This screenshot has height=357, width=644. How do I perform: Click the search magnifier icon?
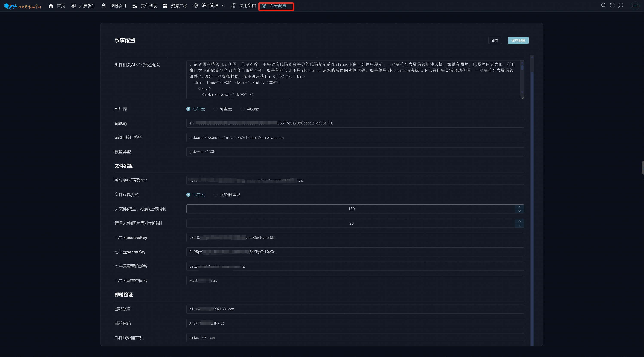[x=603, y=5]
